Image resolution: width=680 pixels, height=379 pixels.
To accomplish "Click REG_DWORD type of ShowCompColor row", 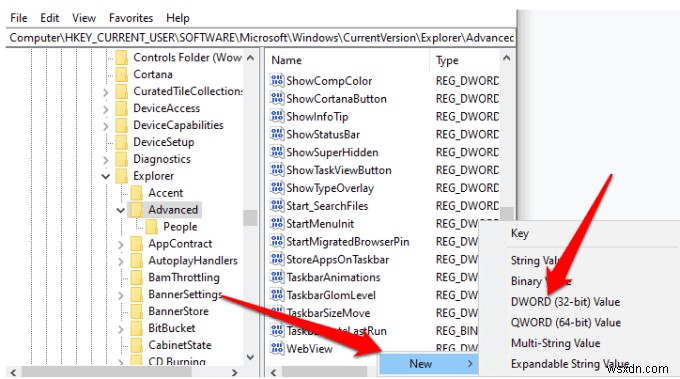I will [x=468, y=81].
